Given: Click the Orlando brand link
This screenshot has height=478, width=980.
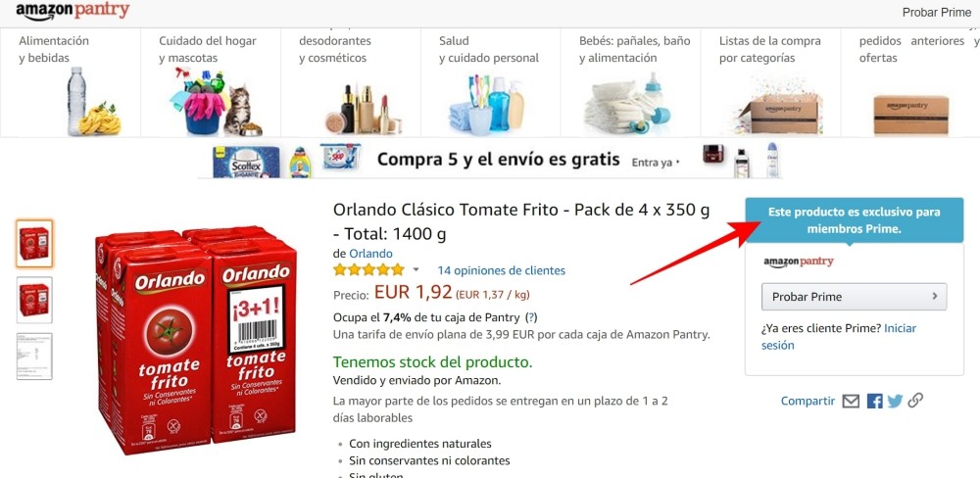Looking at the screenshot, I should (x=370, y=254).
